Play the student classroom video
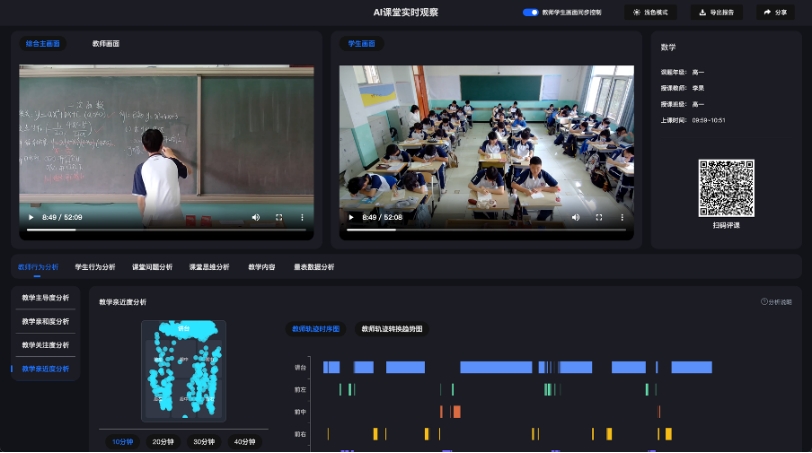This screenshot has height=453, width=812. pyautogui.click(x=351, y=217)
